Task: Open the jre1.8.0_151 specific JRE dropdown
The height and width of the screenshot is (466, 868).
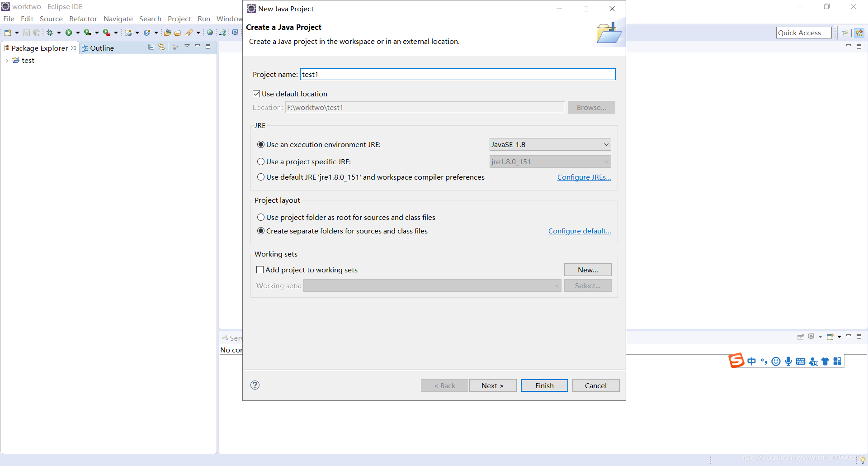Action: tap(550, 162)
